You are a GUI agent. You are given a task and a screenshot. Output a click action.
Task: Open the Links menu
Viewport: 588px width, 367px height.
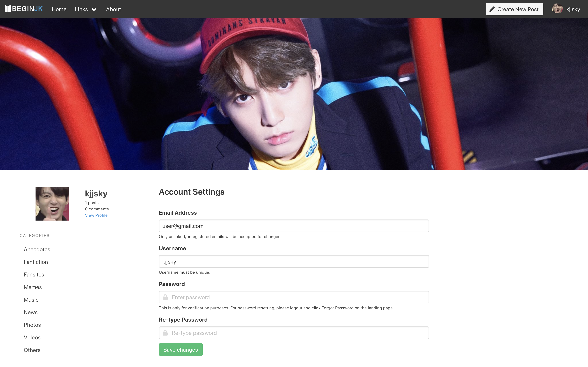coord(86,9)
